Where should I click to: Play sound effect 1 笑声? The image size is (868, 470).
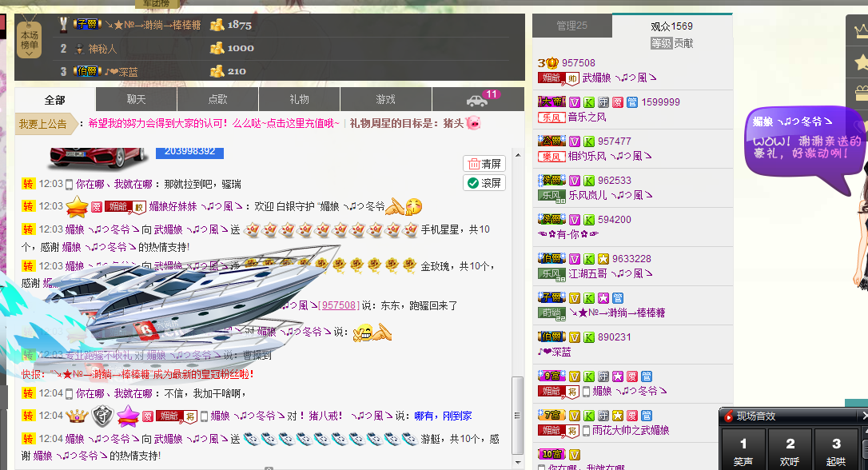click(743, 450)
